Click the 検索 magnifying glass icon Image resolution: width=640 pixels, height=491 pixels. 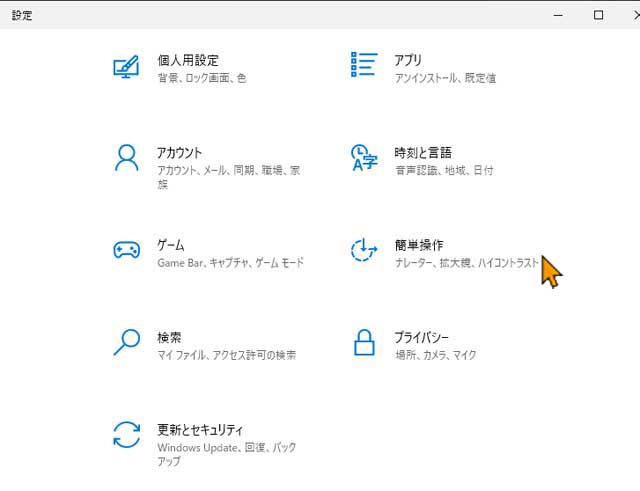[x=126, y=342]
